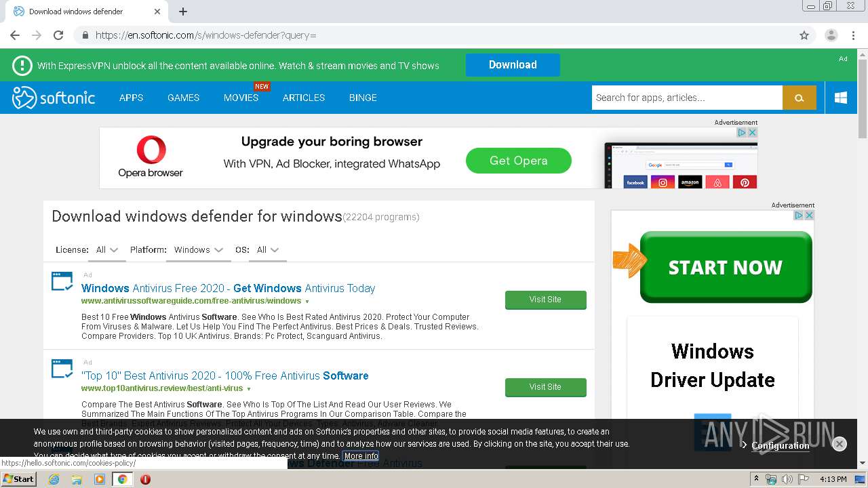The image size is (868, 488).
Task: Open cookie Configuration settings
Action: pos(780,445)
